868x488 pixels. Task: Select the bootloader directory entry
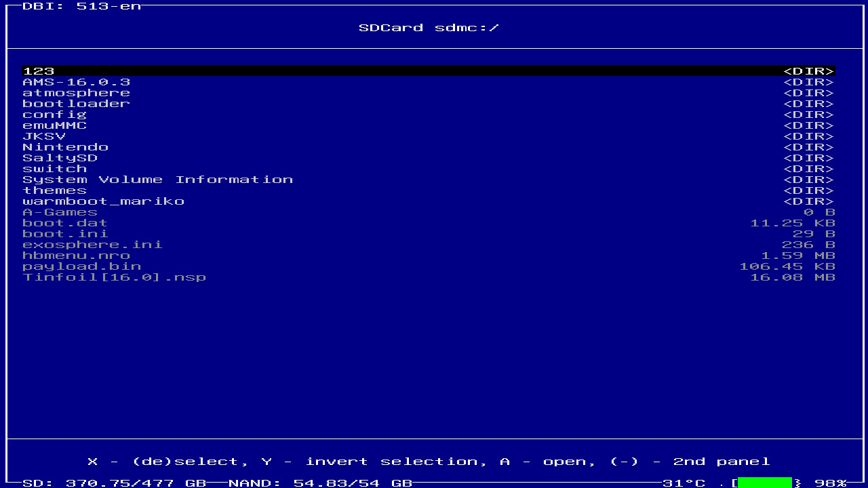click(76, 104)
